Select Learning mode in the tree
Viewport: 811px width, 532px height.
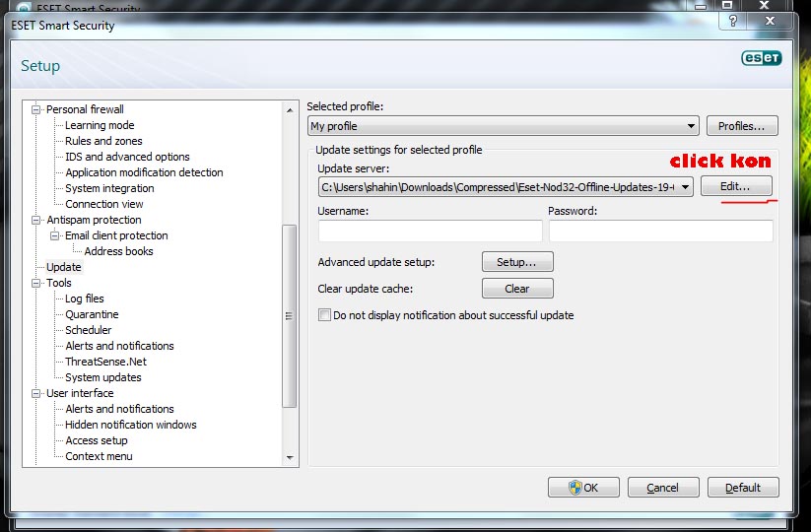(100, 125)
